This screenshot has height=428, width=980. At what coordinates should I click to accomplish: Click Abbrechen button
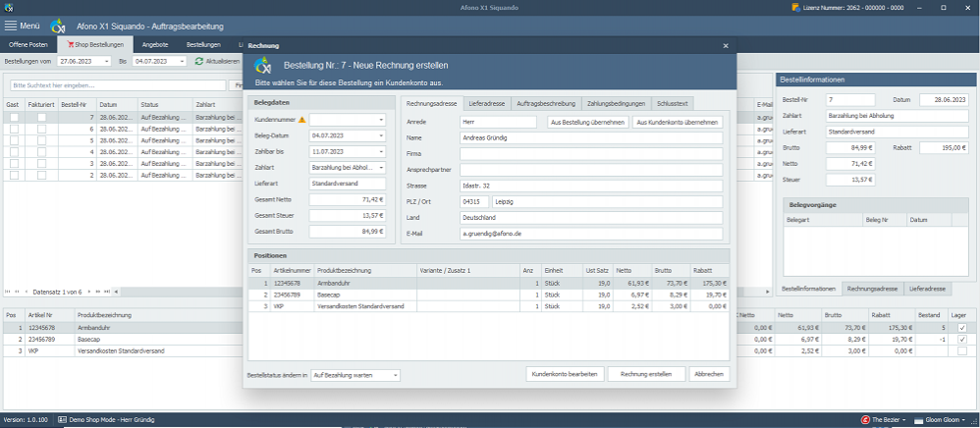click(x=709, y=374)
